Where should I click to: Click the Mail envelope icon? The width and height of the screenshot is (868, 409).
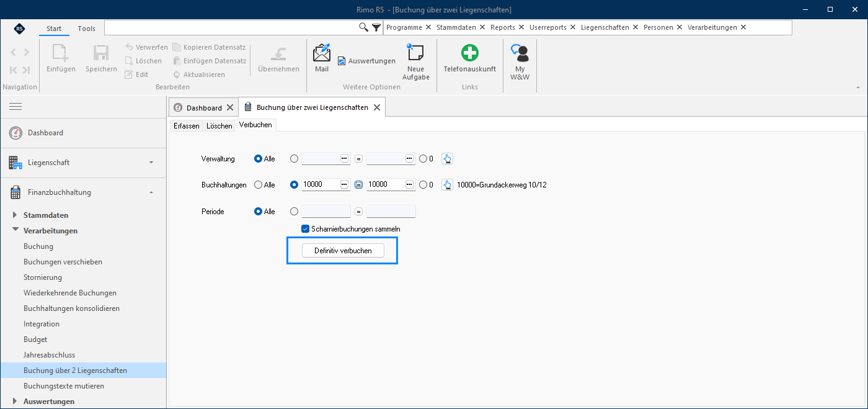tap(322, 53)
